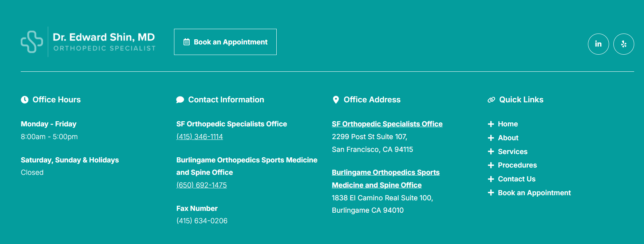Visit the practice's Yelp page icon
The width and height of the screenshot is (644, 244).
[623, 44]
